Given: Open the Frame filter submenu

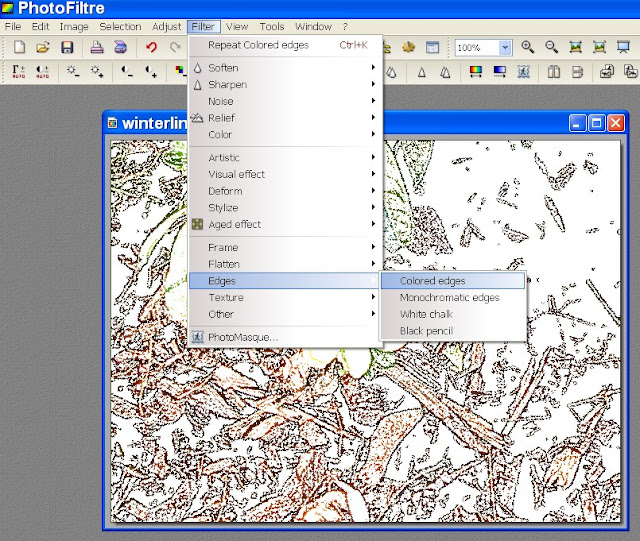Looking at the screenshot, I should [285, 247].
